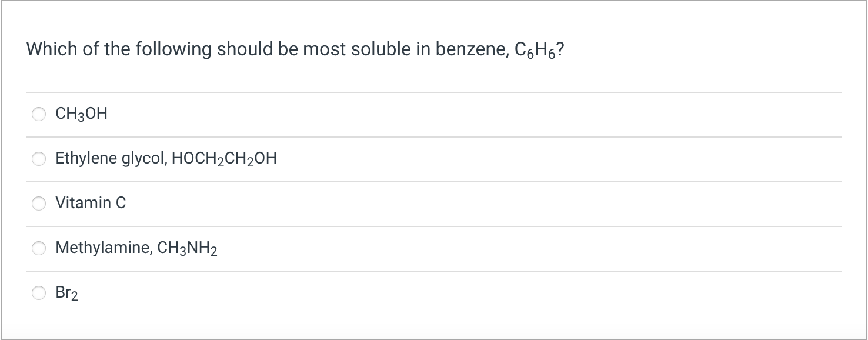The width and height of the screenshot is (868, 340).
Task: Click the "Vitamin C" answer label
Action: tap(91, 203)
